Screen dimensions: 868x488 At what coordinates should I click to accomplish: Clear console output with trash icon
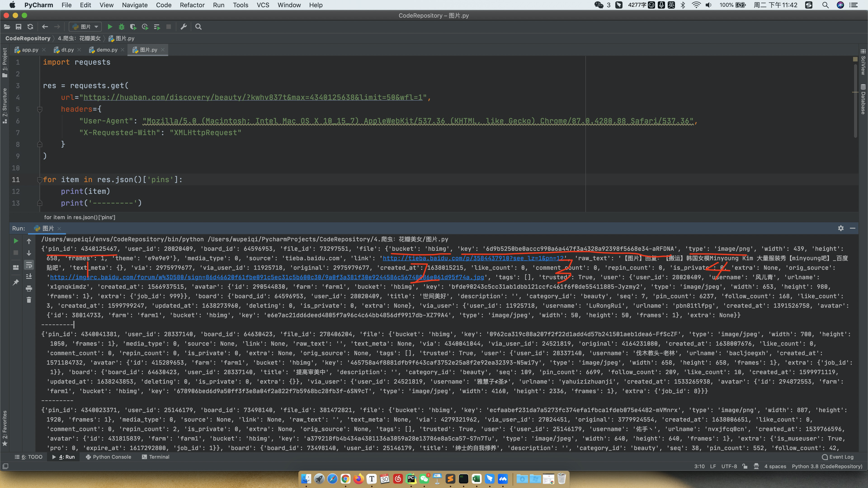pyautogui.click(x=29, y=300)
